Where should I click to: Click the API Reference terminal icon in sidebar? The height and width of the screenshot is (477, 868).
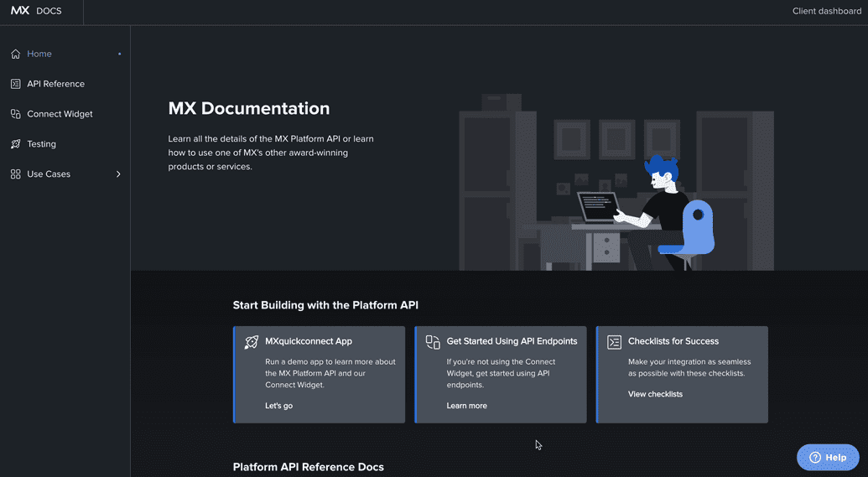(15, 84)
